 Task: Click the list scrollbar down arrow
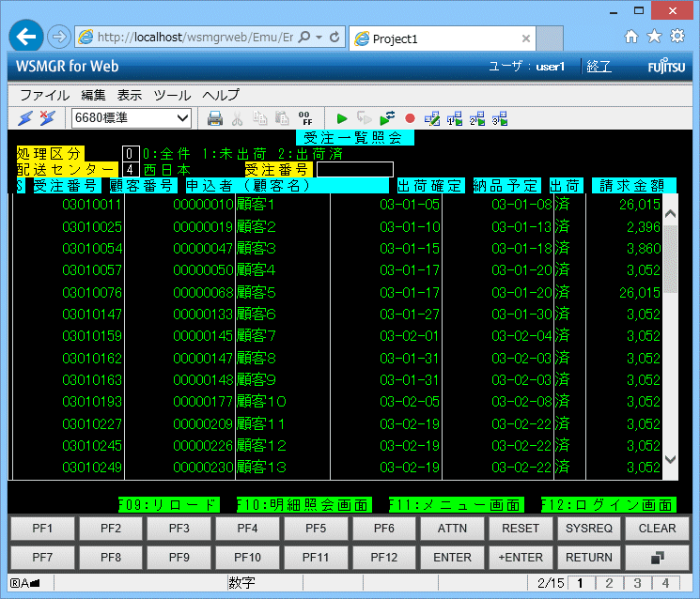click(670, 459)
